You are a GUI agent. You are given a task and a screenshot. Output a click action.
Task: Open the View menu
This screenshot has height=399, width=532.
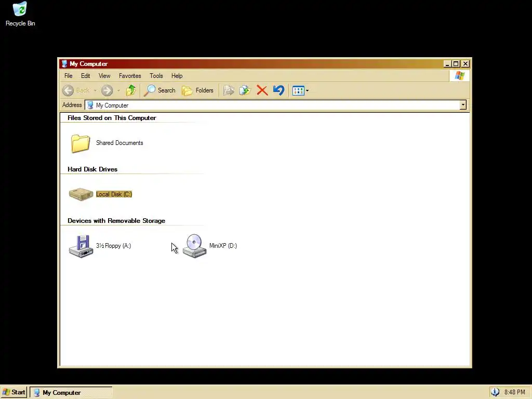tap(104, 76)
